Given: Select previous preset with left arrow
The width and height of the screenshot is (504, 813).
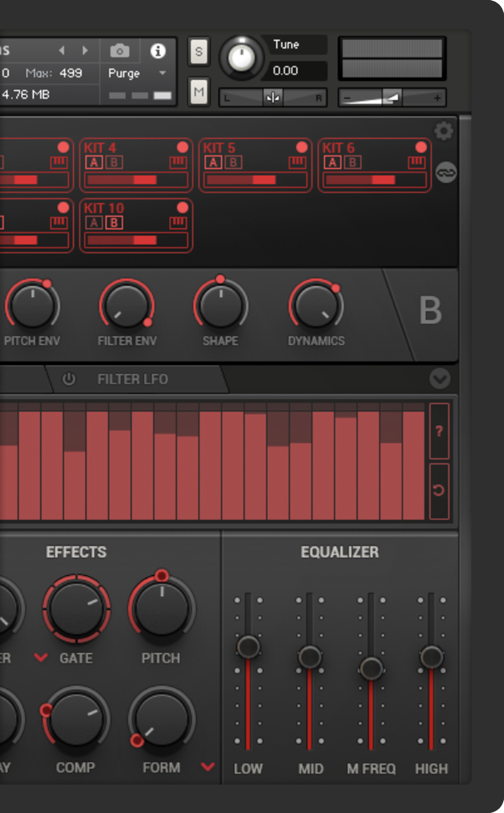Looking at the screenshot, I should click(62, 50).
